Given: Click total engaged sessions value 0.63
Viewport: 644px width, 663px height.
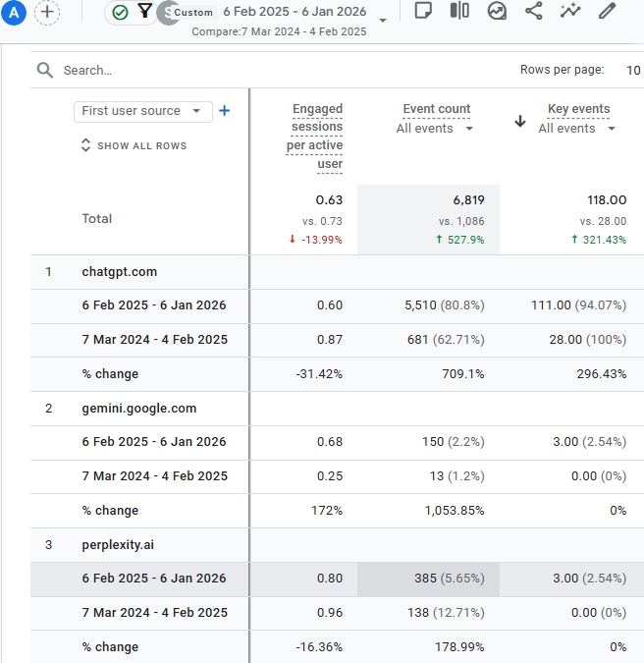Looking at the screenshot, I should click(x=329, y=200).
